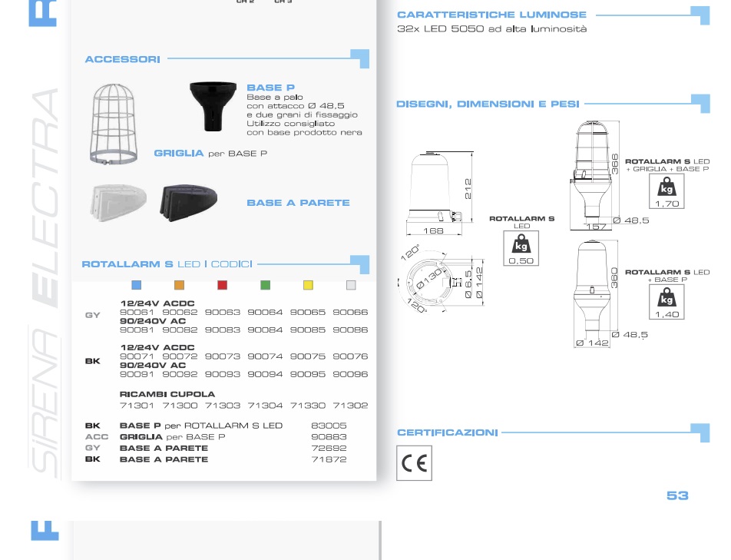Click page number 53
Image resolution: width=731 pixels, height=560 pixels.
coord(677,495)
